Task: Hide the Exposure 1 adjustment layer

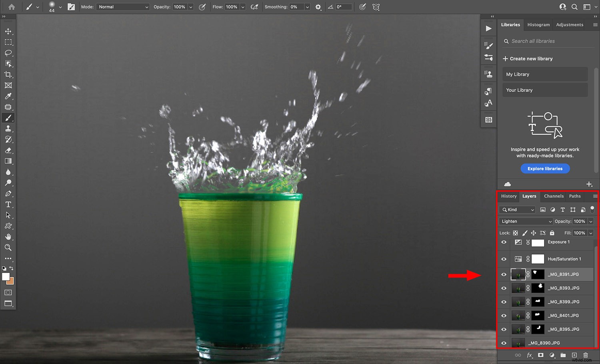Action: pyautogui.click(x=504, y=242)
